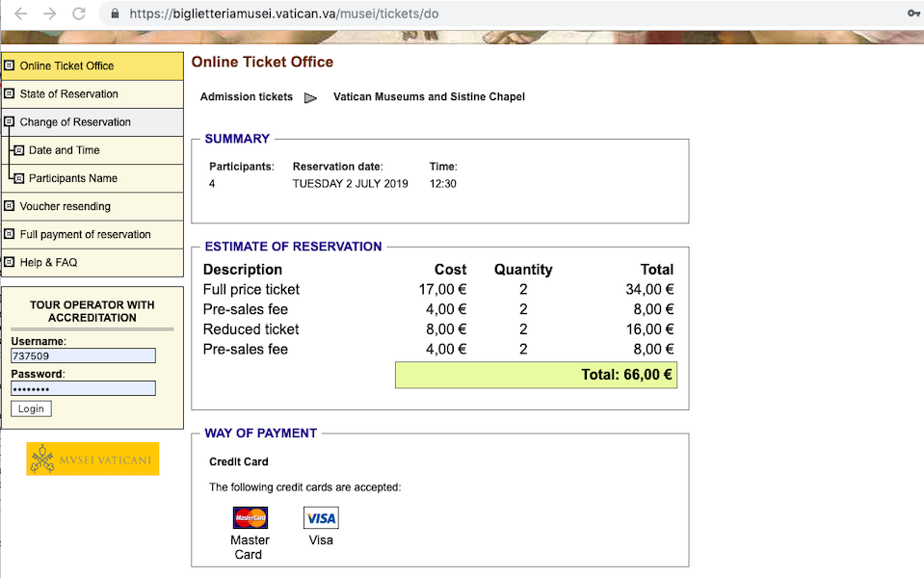The image size is (924, 578).
Task: Click the Visa card logo
Action: point(321,518)
